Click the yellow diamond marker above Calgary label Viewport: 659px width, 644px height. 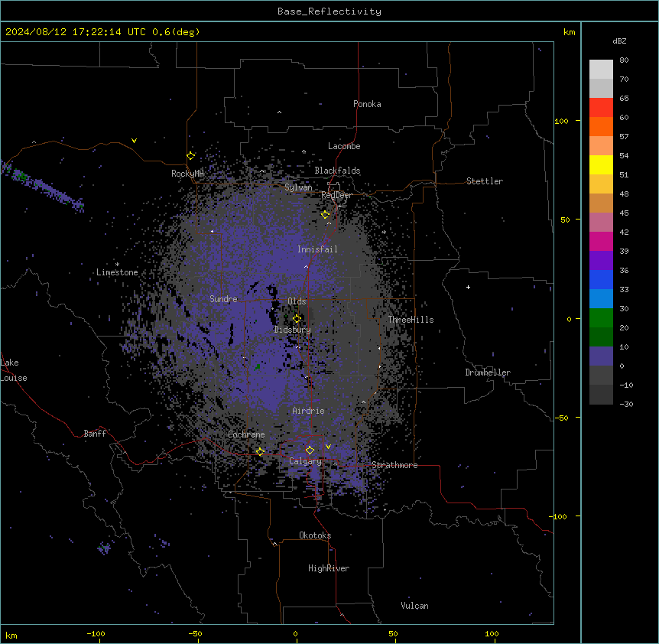pyautogui.click(x=310, y=450)
